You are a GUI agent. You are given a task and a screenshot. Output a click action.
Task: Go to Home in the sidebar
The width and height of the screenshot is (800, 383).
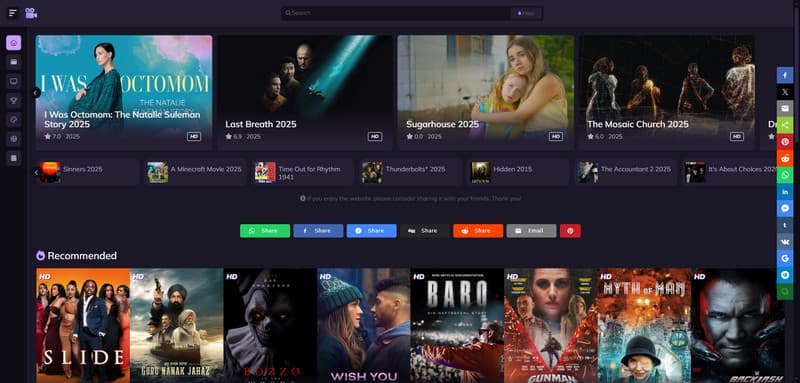(x=14, y=43)
